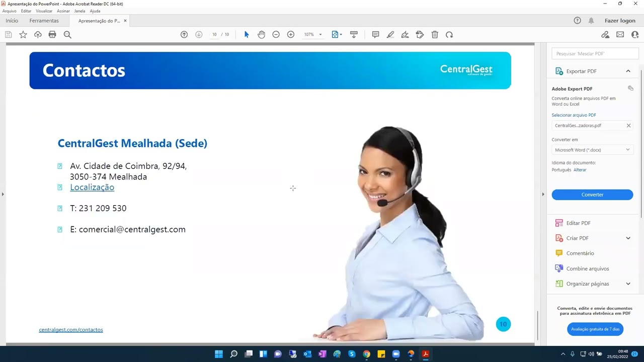Show hidden system tray icons

(563, 354)
